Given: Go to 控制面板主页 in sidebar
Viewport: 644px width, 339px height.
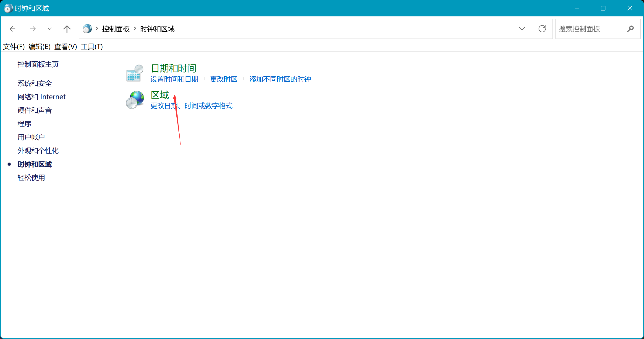Looking at the screenshot, I should 38,65.
